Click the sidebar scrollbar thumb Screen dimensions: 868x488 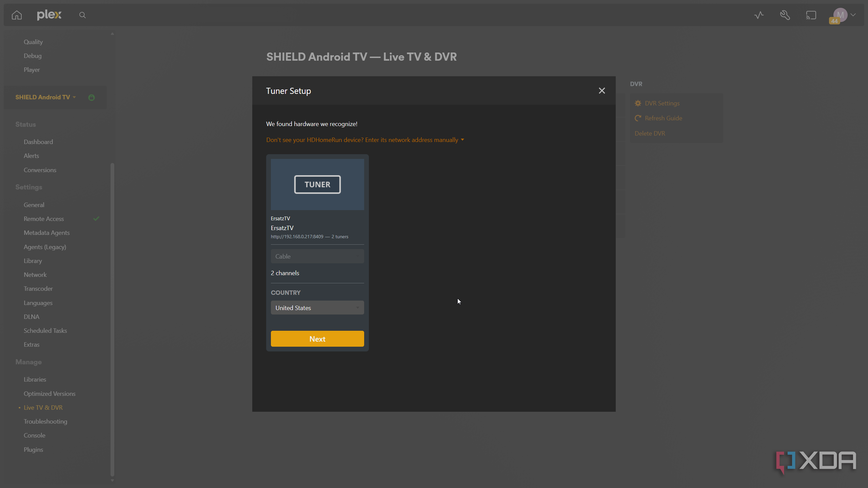pyautogui.click(x=112, y=319)
